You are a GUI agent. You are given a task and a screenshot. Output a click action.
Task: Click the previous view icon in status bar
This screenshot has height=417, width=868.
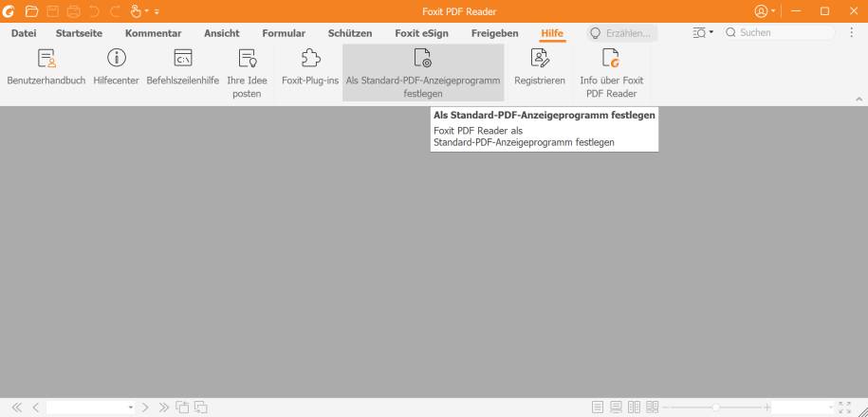click(x=182, y=408)
